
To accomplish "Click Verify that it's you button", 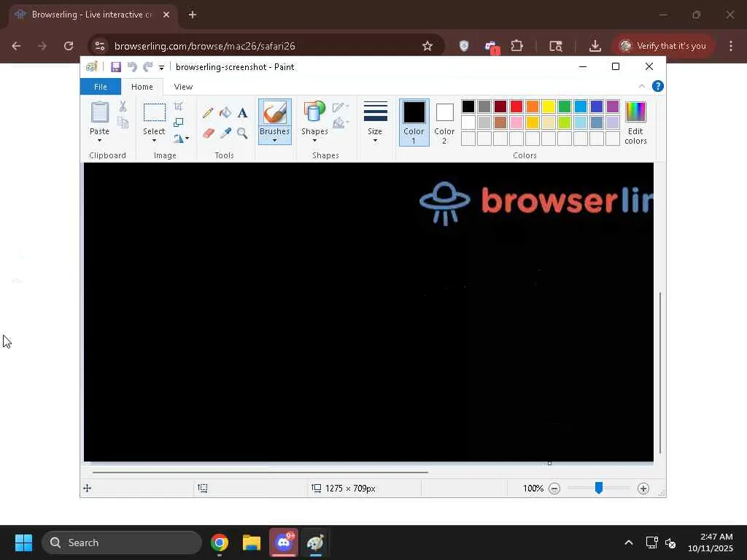I will click(662, 46).
